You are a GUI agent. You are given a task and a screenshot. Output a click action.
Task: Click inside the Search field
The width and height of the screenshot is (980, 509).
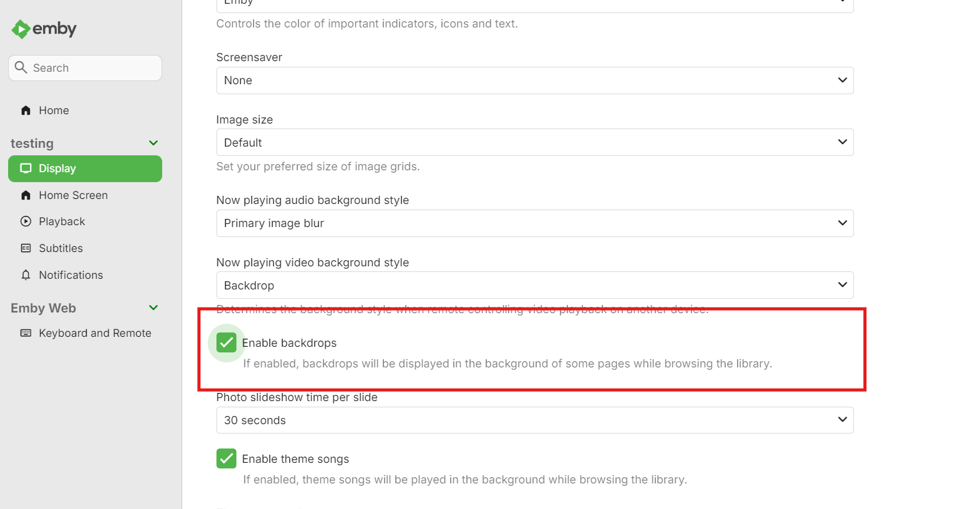[x=84, y=67]
